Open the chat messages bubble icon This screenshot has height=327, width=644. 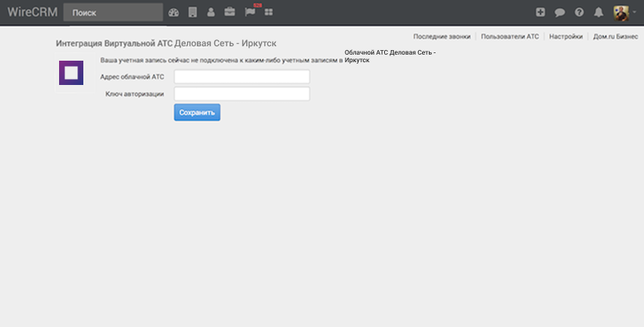pos(560,12)
